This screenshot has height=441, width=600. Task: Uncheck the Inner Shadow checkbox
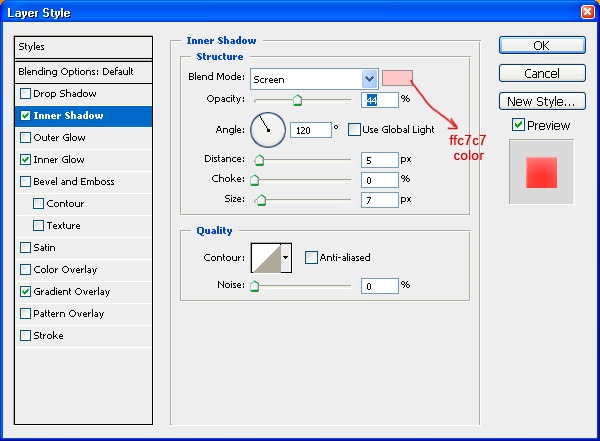[x=25, y=116]
